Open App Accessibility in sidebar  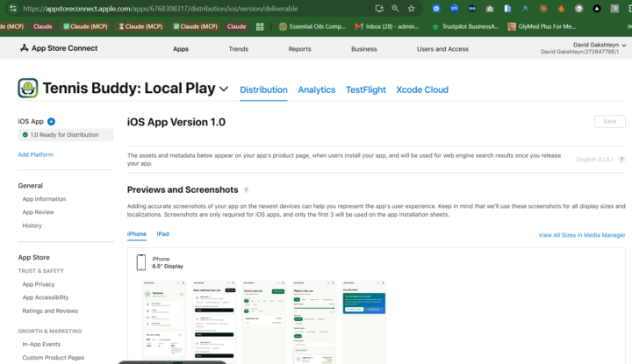[45, 297]
